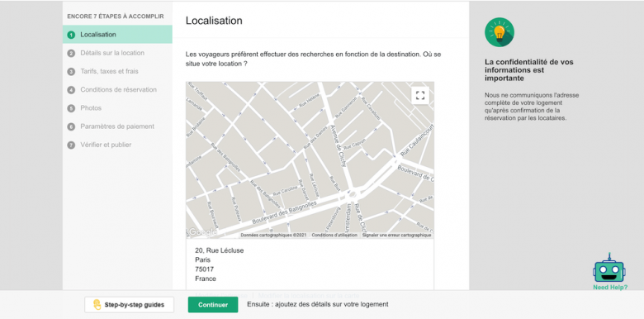The width and height of the screenshot is (644, 319).
Task: Click Encore 7 étapes à accomplir header
Action: [116, 17]
